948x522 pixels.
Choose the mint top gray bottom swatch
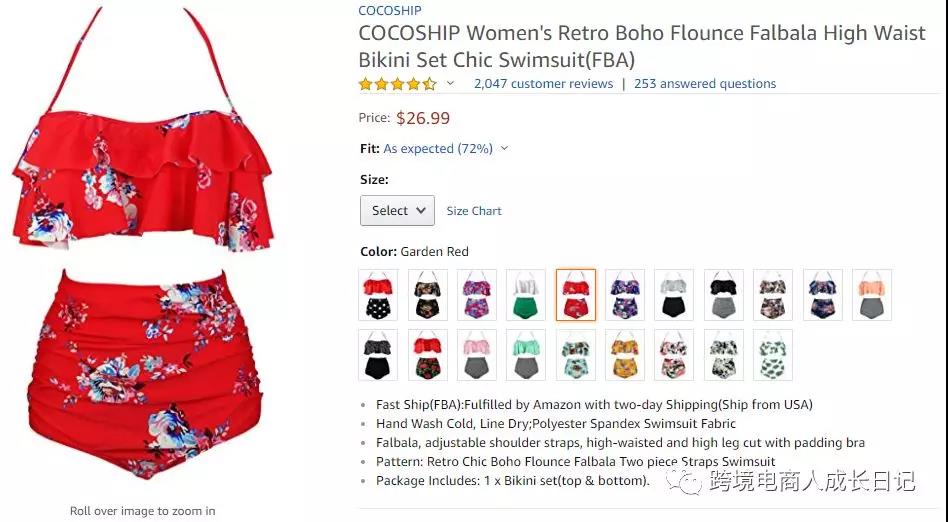pos(526,355)
